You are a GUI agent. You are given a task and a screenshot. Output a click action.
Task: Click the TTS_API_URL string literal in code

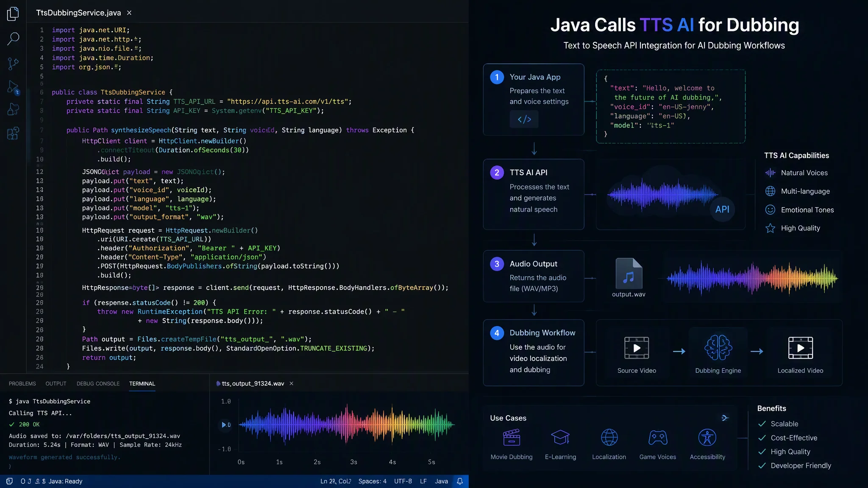coord(288,102)
